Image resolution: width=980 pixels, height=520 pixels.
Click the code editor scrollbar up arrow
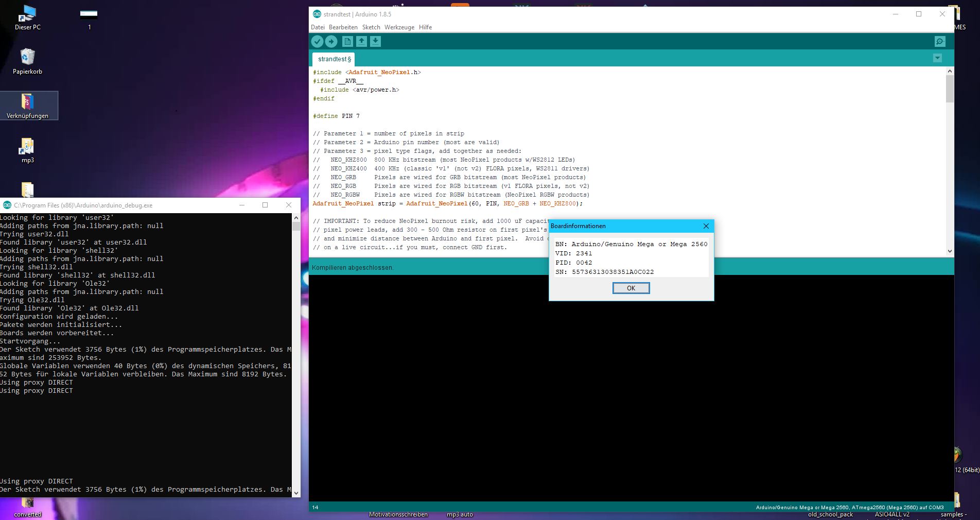click(950, 71)
